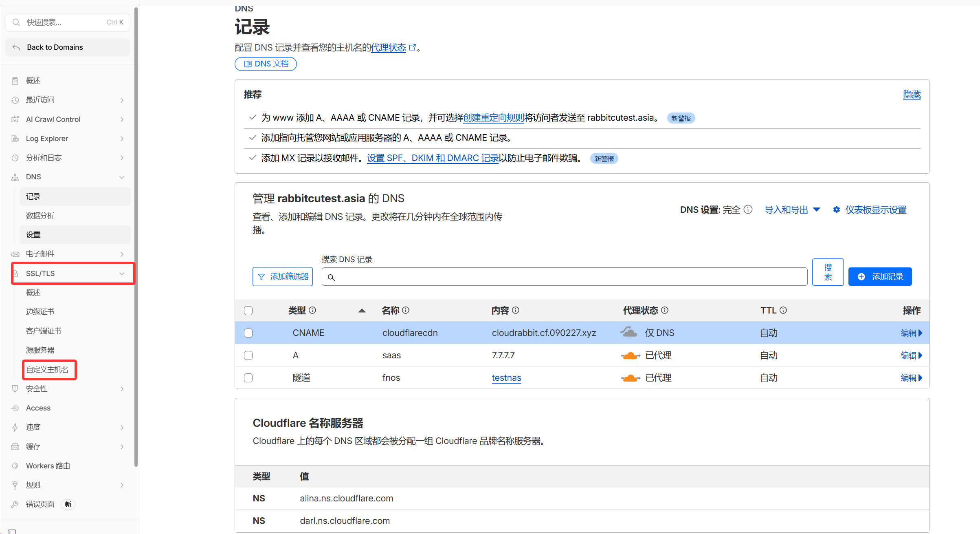Image resolution: width=980 pixels, height=534 pixels.
Task: Go to 边缘证书 in the sidebar
Action: point(40,311)
